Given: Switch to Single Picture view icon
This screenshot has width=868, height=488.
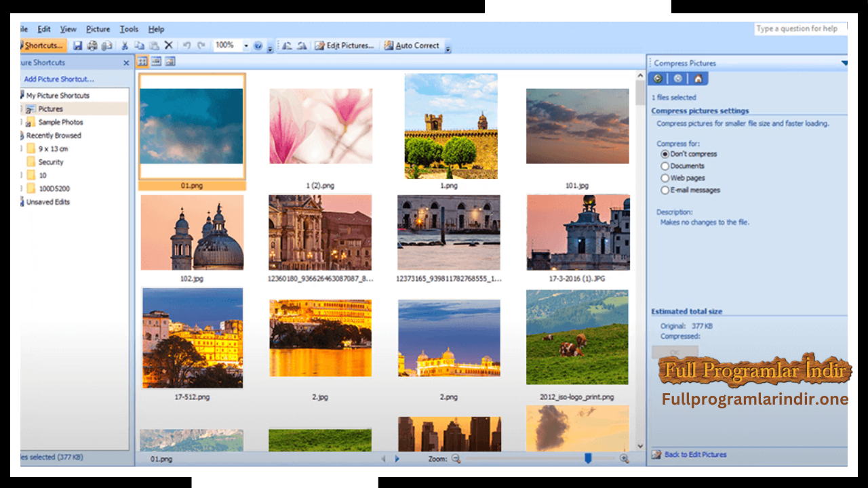Looking at the screenshot, I should point(170,62).
